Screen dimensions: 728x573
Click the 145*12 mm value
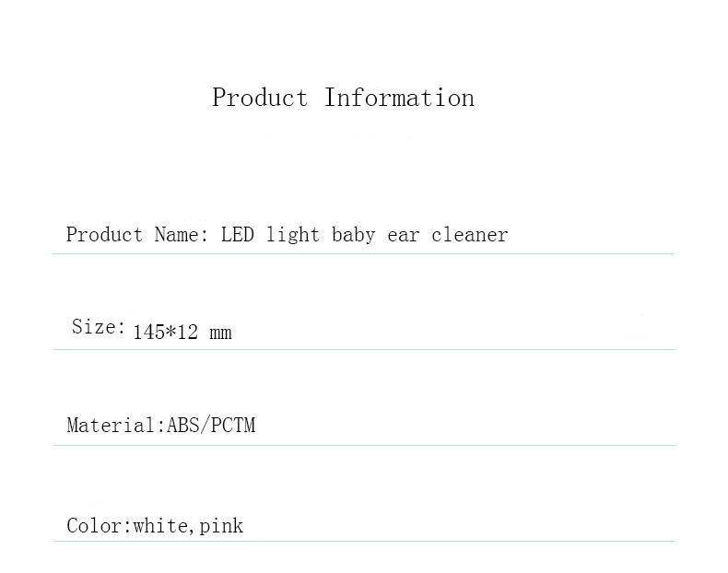(182, 333)
